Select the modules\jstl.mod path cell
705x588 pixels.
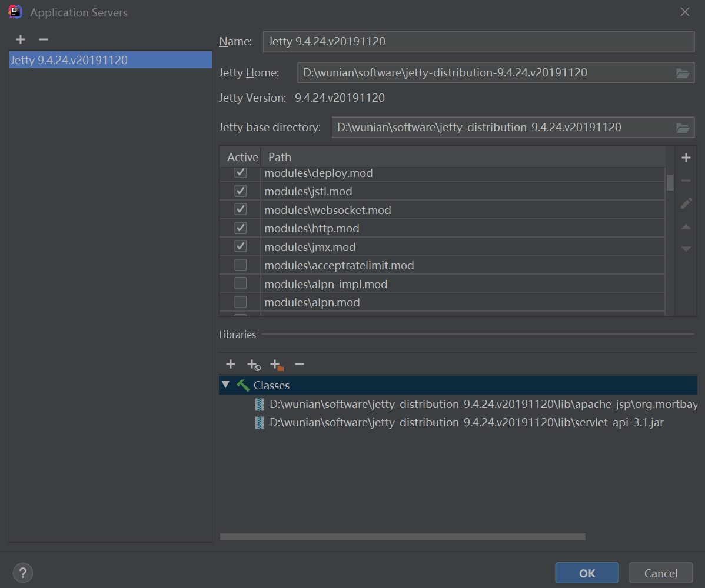tap(463, 191)
